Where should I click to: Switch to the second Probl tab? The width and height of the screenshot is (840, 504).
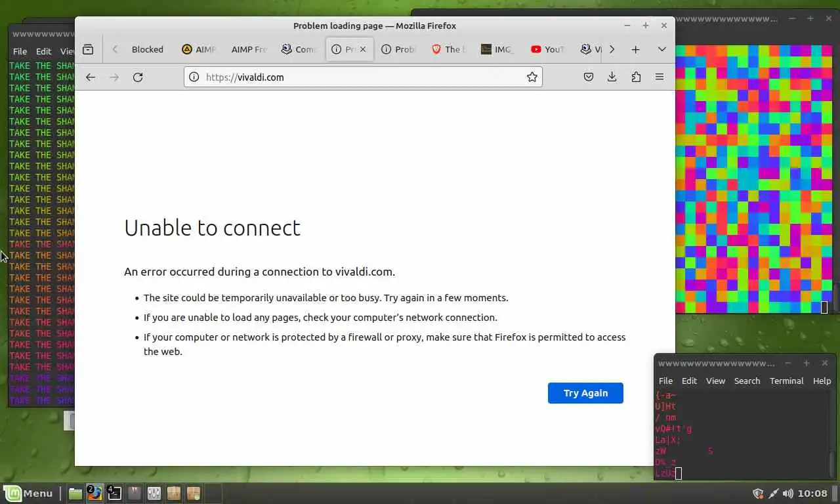click(x=398, y=49)
